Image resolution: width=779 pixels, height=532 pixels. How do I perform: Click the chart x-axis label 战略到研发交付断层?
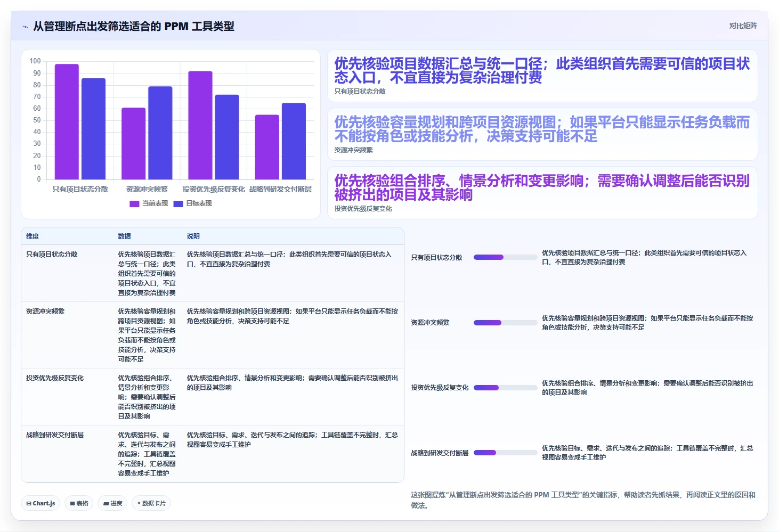280,189
